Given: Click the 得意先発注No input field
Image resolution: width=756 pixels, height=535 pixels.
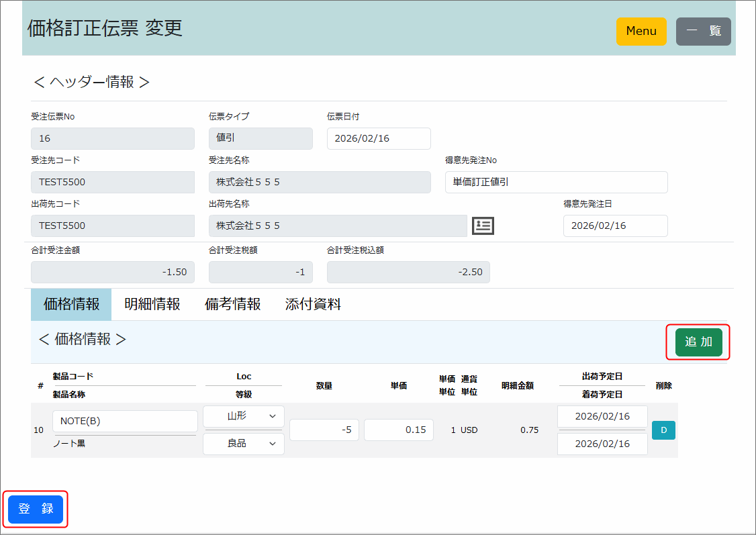Looking at the screenshot, I should click(x=556, y=182).
